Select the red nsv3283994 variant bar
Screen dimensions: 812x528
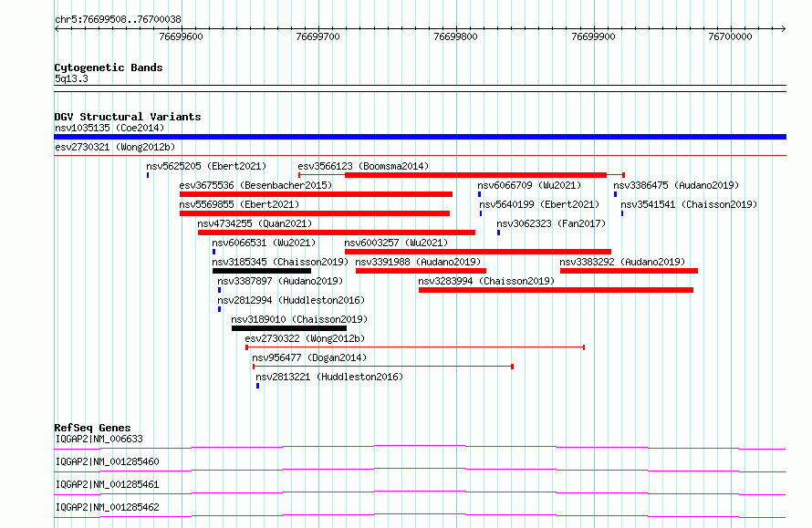pyautogui.click(x=556, y=290)
